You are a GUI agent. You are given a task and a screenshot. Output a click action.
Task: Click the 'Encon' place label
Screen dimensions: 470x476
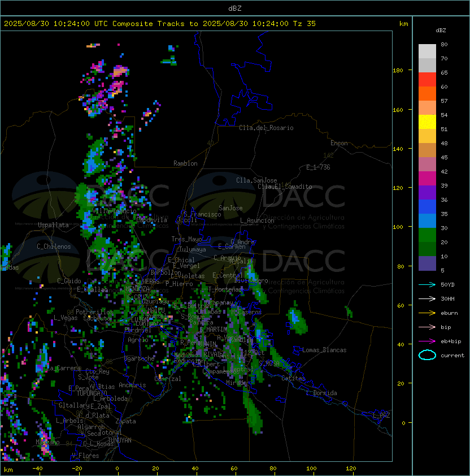coord(339,143)
